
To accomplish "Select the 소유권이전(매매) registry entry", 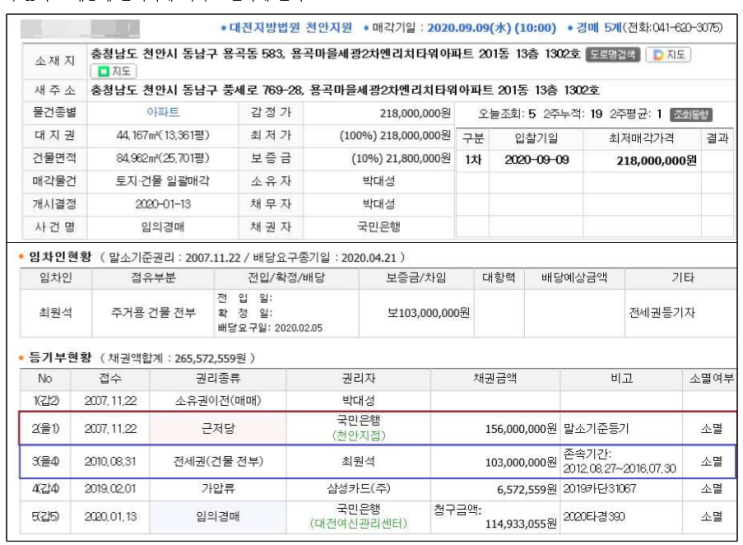I will 218,401.
